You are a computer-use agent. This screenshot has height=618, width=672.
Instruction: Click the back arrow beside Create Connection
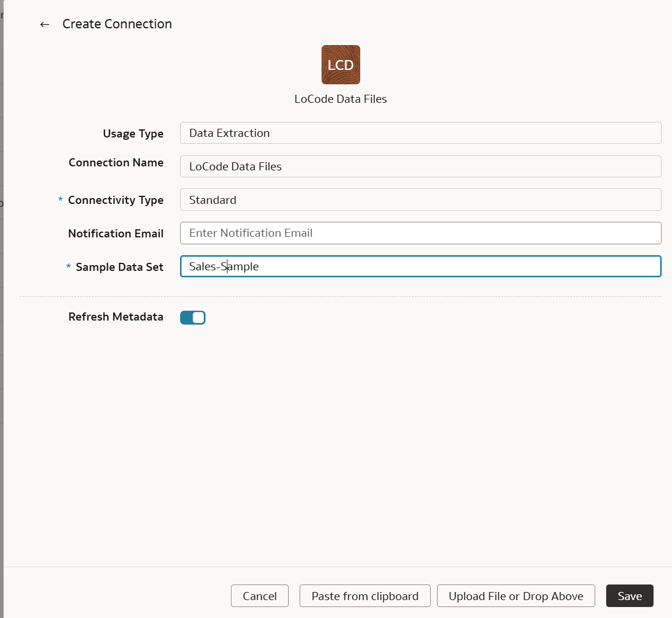point(44,24)
